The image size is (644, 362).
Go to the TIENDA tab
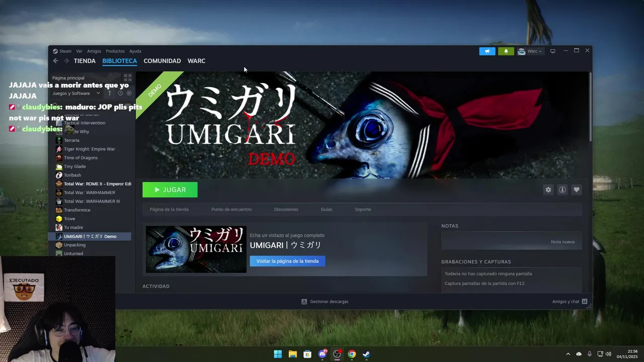85,61
